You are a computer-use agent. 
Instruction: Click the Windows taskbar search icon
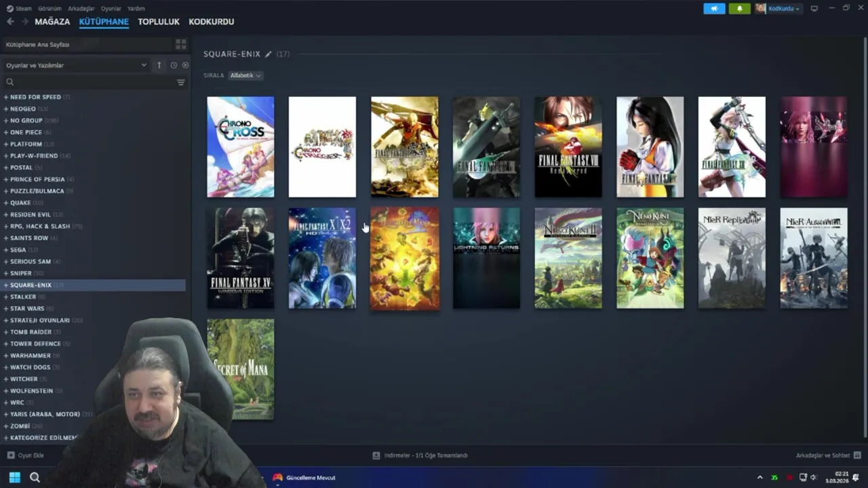pos(35,477)
